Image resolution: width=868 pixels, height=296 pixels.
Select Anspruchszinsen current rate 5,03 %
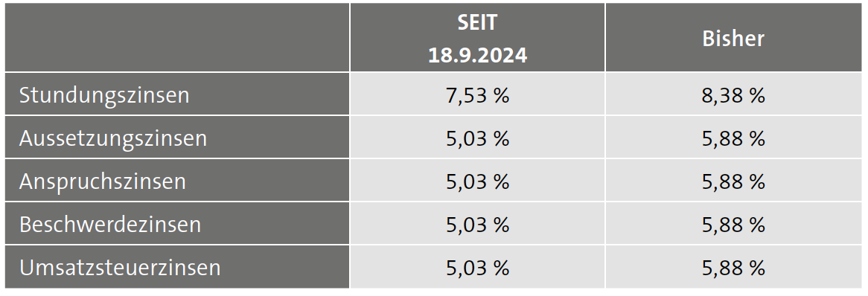tap(477, 181)
